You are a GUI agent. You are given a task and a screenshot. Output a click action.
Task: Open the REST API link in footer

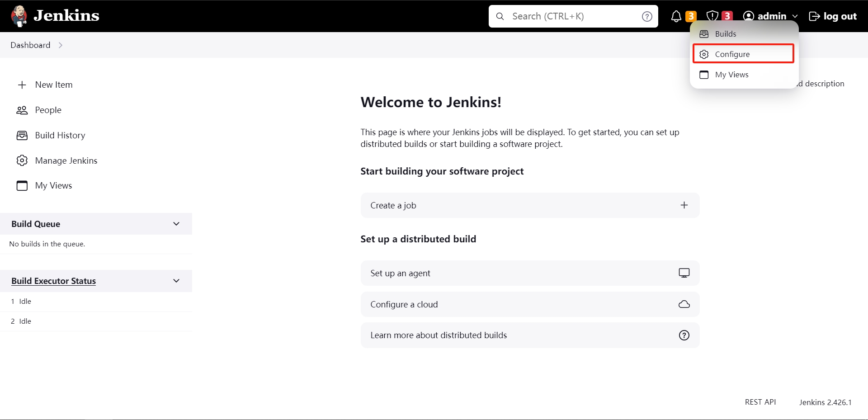click(760, 402)
